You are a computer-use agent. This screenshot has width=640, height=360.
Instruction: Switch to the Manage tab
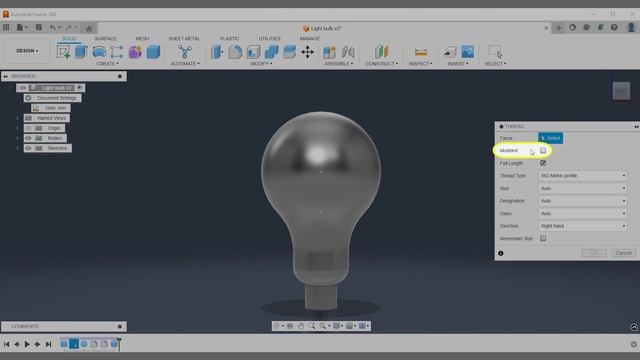point(310,38)
